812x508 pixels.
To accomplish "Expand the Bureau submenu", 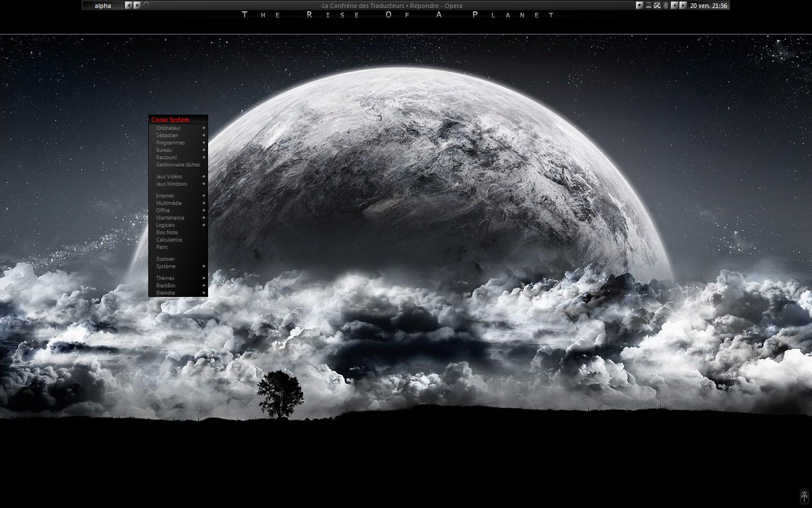I will 178,150.
